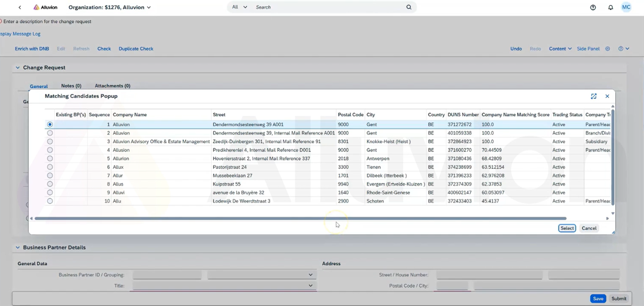
Task: Click the search magnifier icon
Action: [409, 7]
